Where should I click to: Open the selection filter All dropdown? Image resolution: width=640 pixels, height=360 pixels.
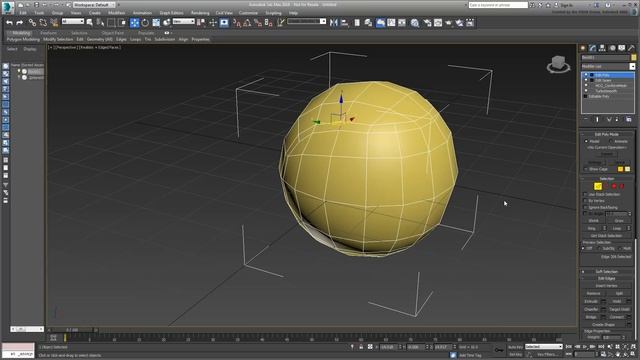pos(73,21)
